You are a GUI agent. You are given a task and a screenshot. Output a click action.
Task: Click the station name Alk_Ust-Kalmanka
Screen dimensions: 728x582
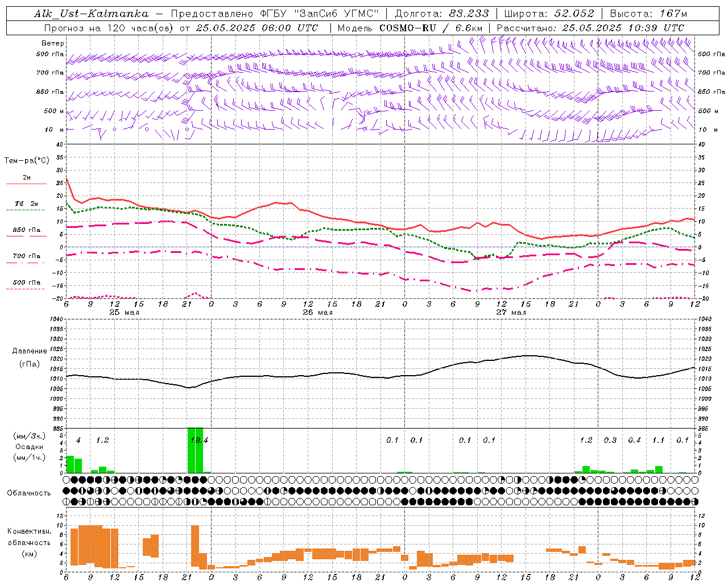coord(92,14)
